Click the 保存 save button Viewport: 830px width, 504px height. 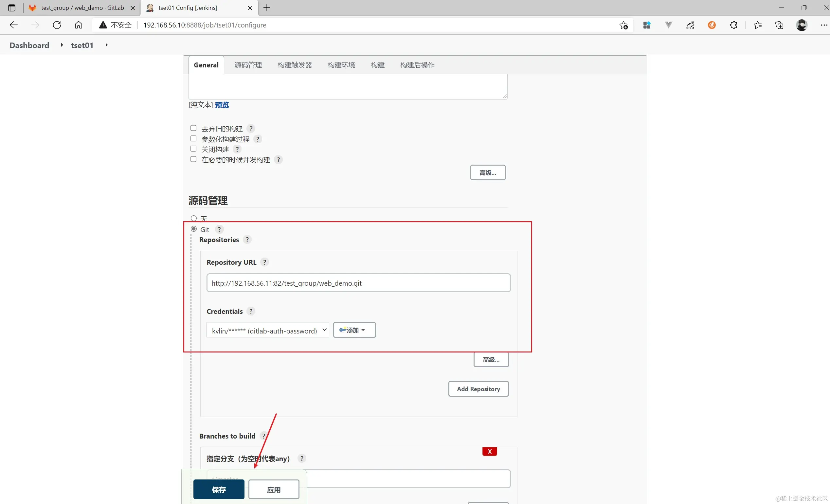pyautogui.click(x=219, y=490)
